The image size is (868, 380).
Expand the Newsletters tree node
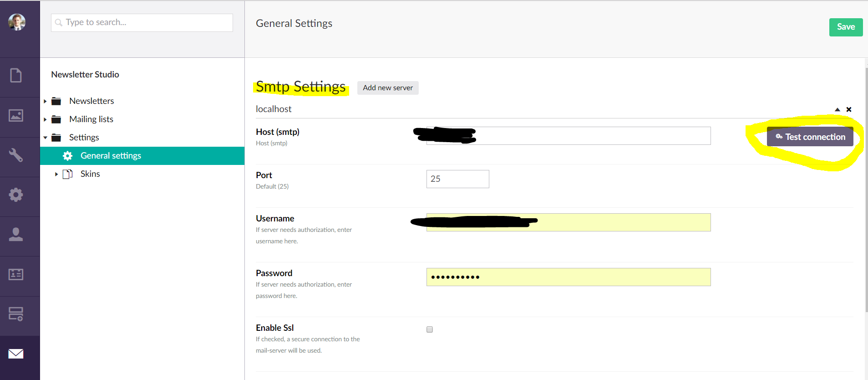(x=45, y=101)
